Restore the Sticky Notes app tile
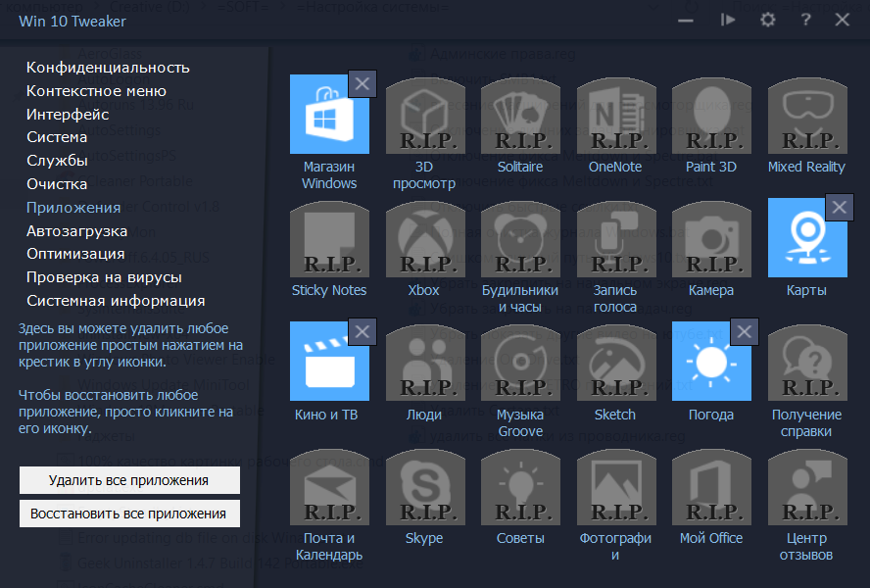 [329, 239]
